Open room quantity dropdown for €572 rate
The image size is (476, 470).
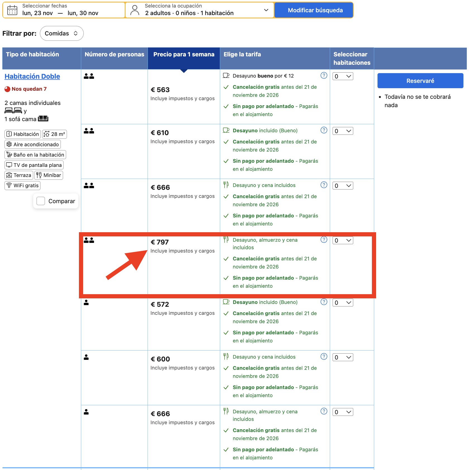tap(343, 303)
